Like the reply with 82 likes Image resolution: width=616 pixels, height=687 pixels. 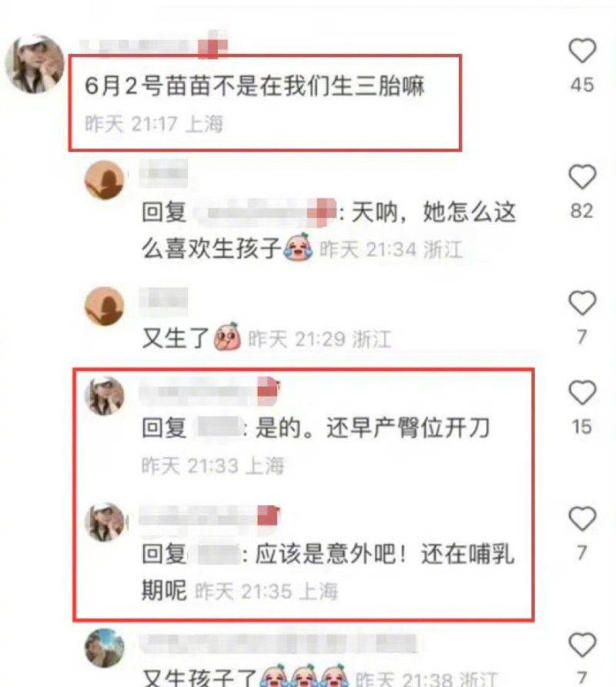tap(582, 176)
